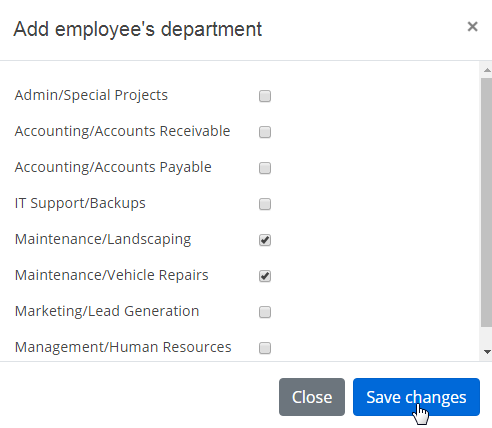
Task: Click the gray Close button
Action: pos(312,397)
